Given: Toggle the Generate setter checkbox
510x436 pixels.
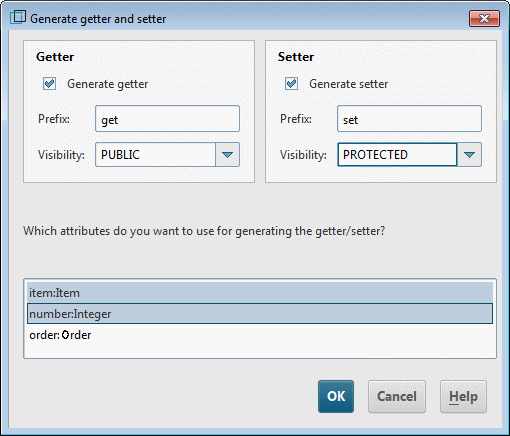Looking at the screenshot, I should tap(291, 84).
